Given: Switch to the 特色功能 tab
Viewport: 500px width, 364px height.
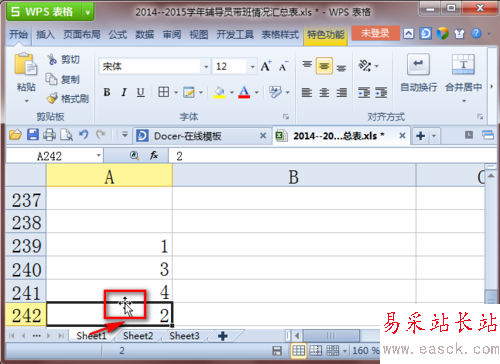Looking at the screenshot, I should point(326,34).
